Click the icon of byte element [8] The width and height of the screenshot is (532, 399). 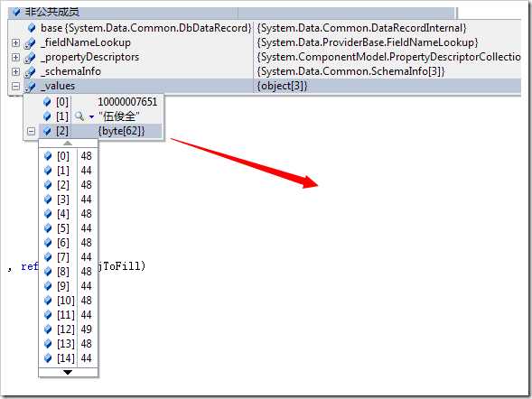48,272
